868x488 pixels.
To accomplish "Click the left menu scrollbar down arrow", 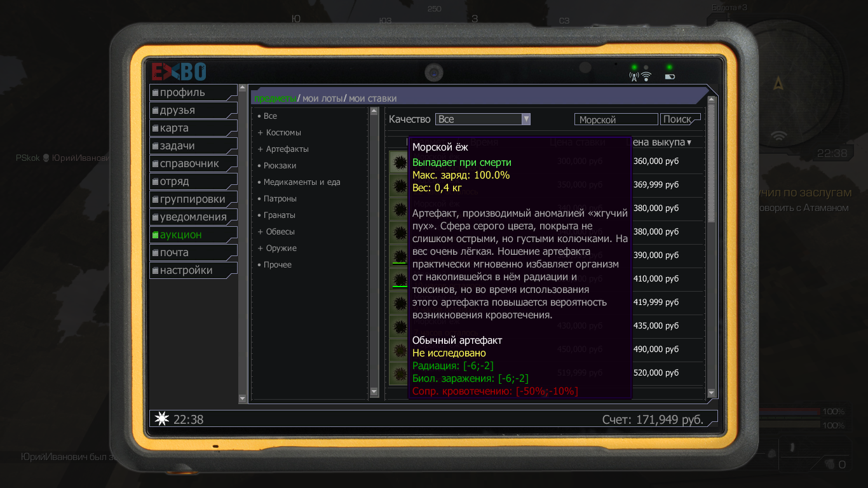I will click(242, 399).
